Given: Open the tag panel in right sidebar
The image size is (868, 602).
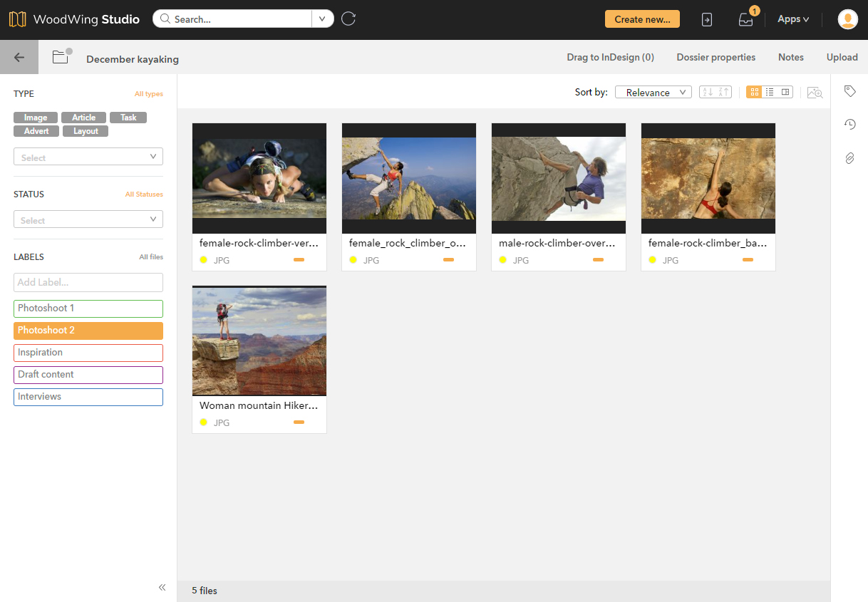Looking at the screenshot, I should click(x=849, y=91).
